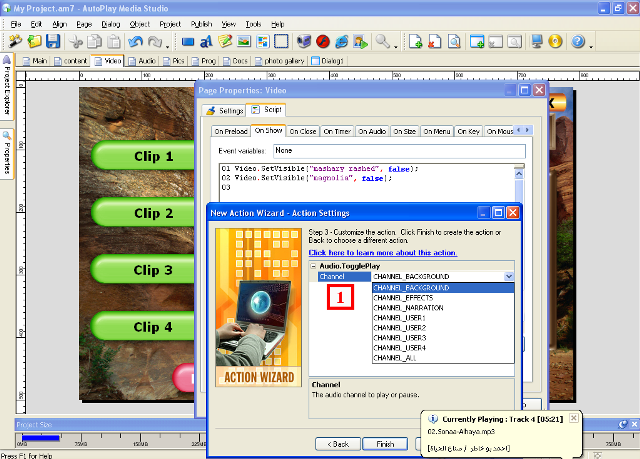Collapse the Audio.TogglePlay property group
640x459 pixels.
[315, 266]
